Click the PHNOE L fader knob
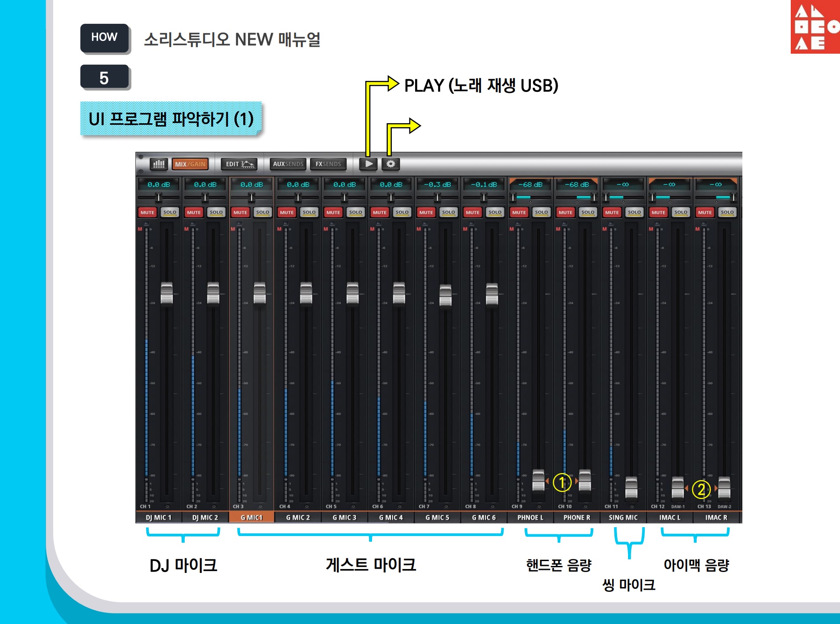Screen dimensions: 840x624 click(538, 481)
